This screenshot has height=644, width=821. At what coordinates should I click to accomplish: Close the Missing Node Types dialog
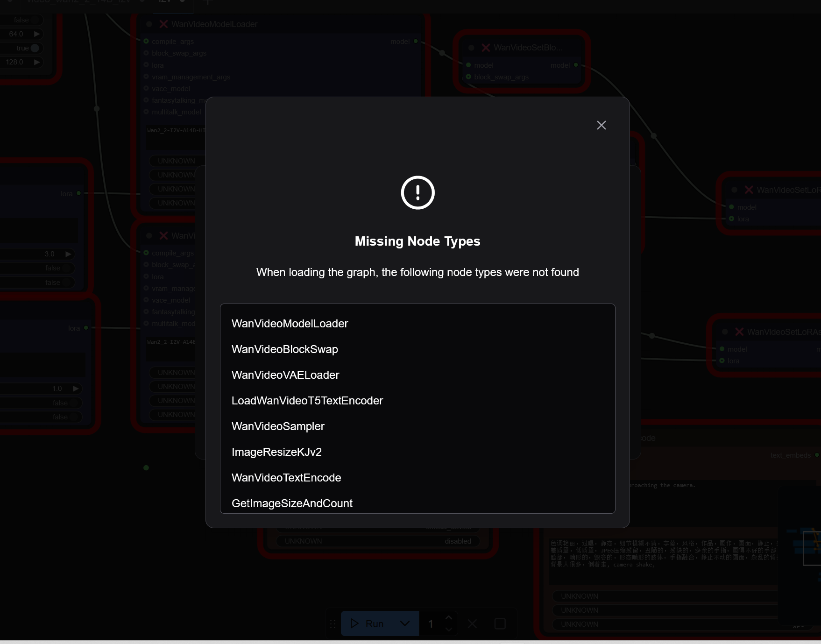(x=601, y=125)
